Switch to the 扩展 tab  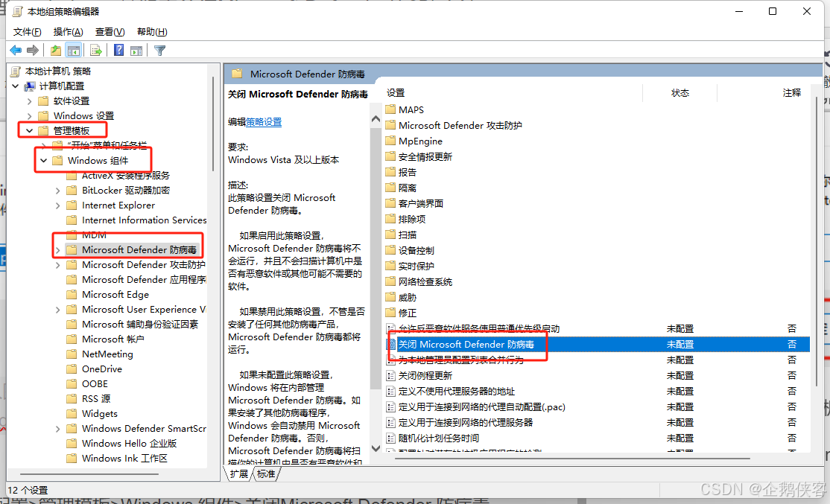pos(239,474)
